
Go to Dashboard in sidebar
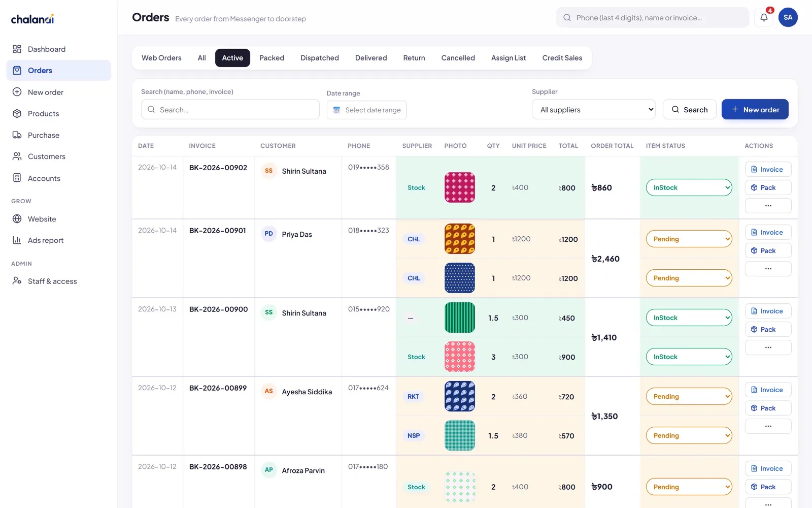point(58,49)
